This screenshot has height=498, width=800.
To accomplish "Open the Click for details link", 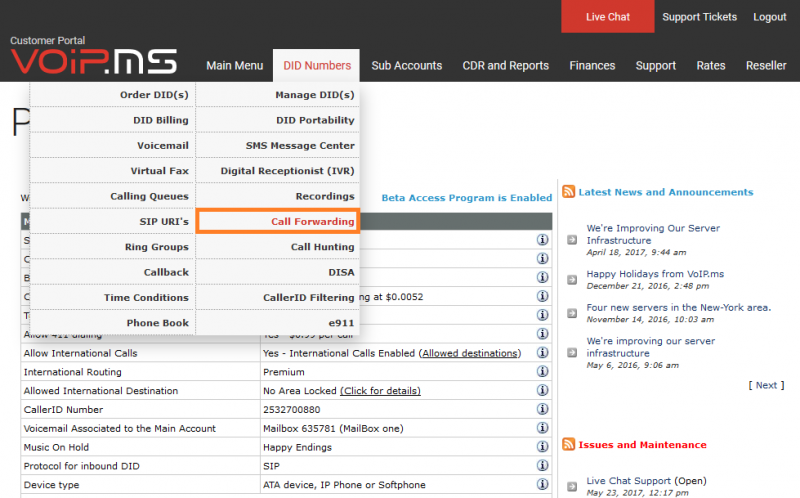I will [x=381, y=391].
